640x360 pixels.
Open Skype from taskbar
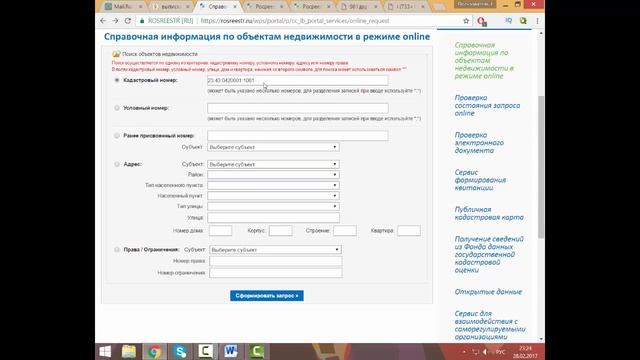click(180, 351)
